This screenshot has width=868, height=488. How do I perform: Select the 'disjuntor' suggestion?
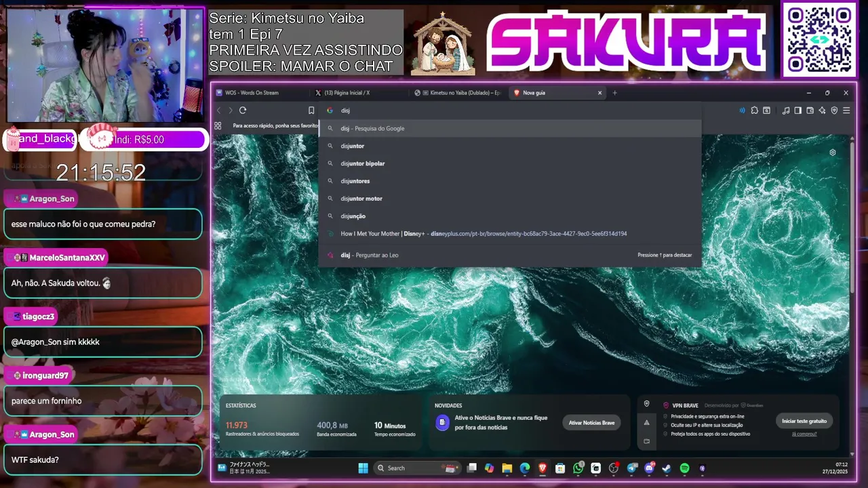coord(510,146)
